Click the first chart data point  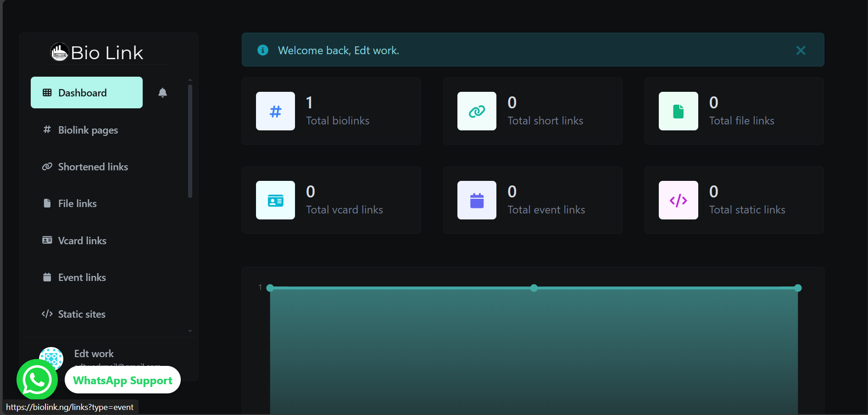tap(270, 288)
